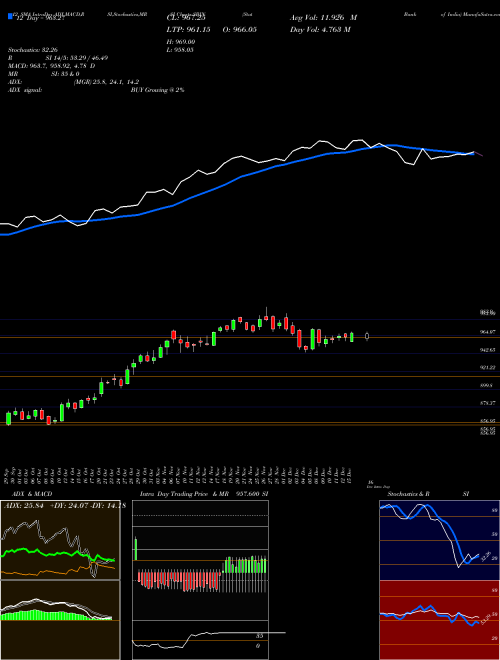Click the 'Avg Vol: 11.926 M' text

point(323,18)
